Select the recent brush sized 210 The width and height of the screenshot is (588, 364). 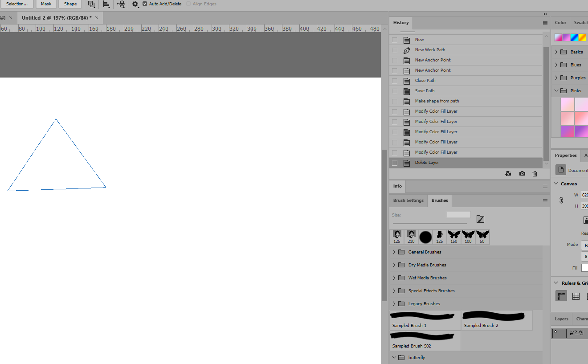[x=411, y=237]
